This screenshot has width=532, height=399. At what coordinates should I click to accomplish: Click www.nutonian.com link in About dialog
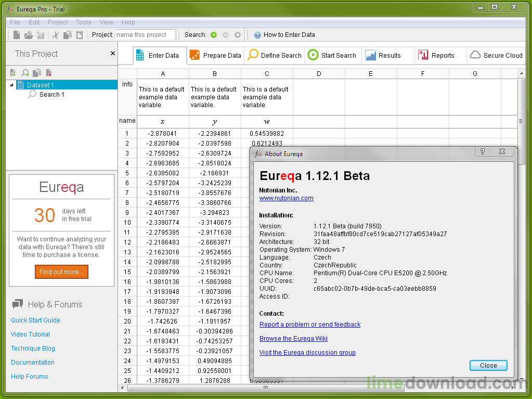tap(287, 198)
